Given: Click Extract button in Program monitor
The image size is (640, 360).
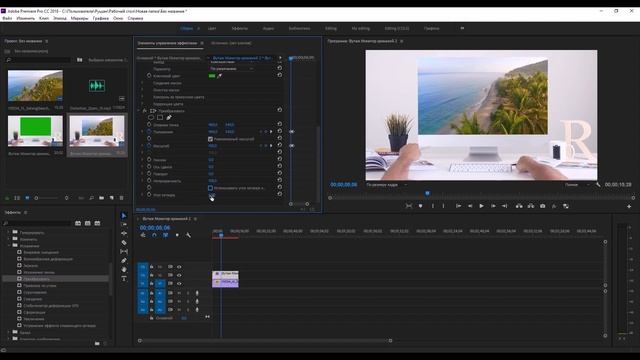Looking at the screenshot, I should [531, 206].
